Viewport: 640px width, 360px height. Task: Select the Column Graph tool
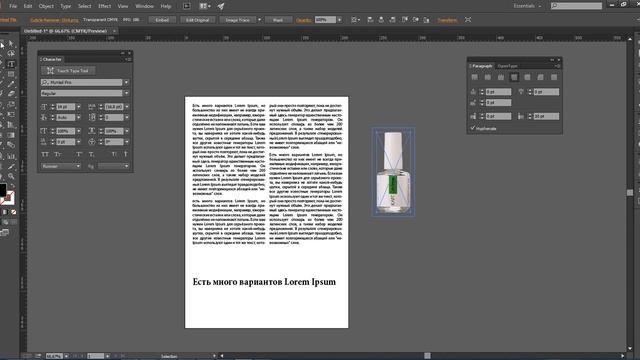point(11,156)
